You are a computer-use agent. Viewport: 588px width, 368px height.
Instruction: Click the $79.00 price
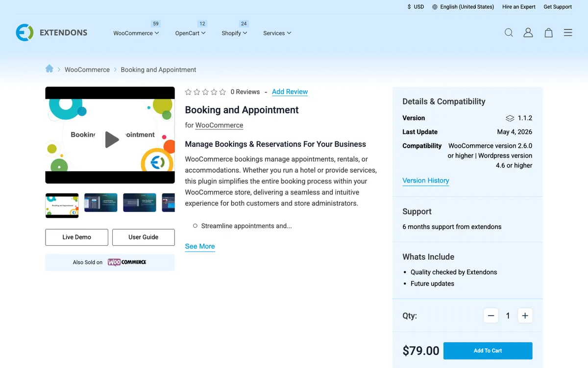coord(421,351)
